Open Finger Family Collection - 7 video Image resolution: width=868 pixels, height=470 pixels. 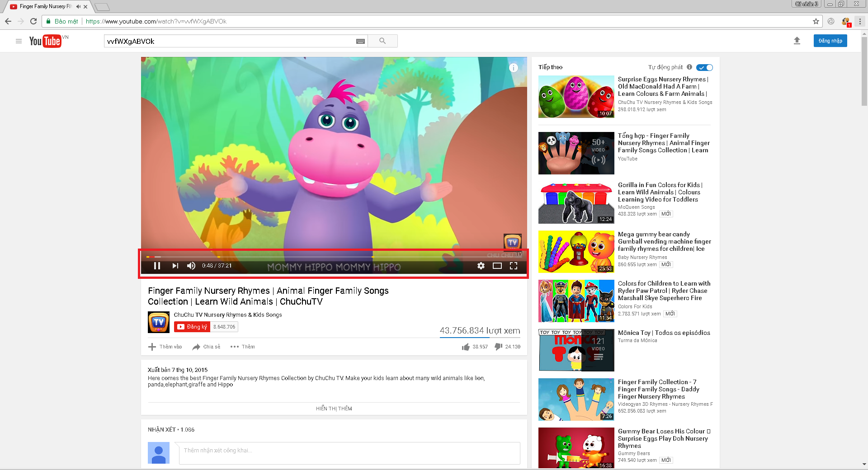(659, 389)
